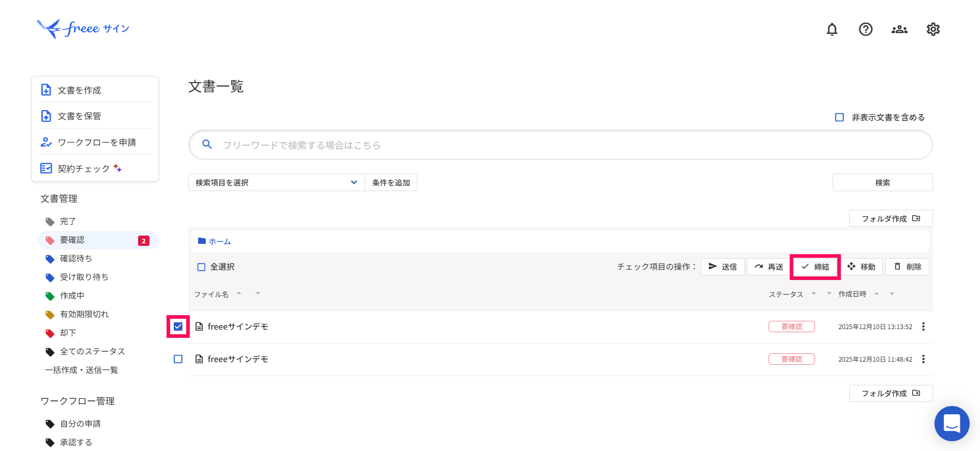Click document icon of second freeeサインデモ row
The width and height of the screenshot is (980, 451).
pos(199,359)
